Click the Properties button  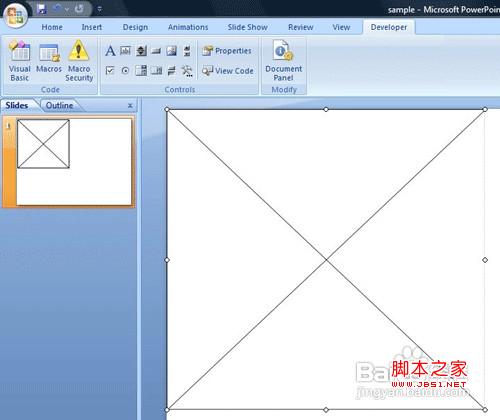[x=227, y=51]
